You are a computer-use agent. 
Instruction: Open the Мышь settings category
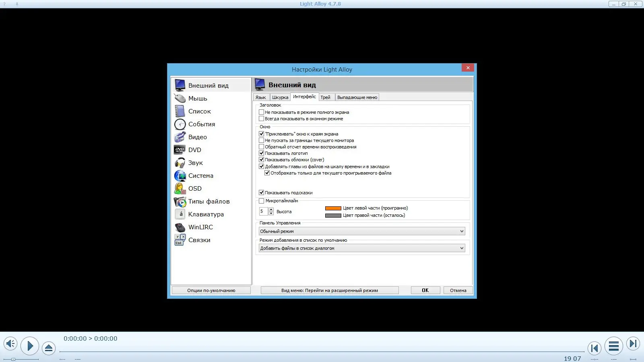tap(211, 98)
